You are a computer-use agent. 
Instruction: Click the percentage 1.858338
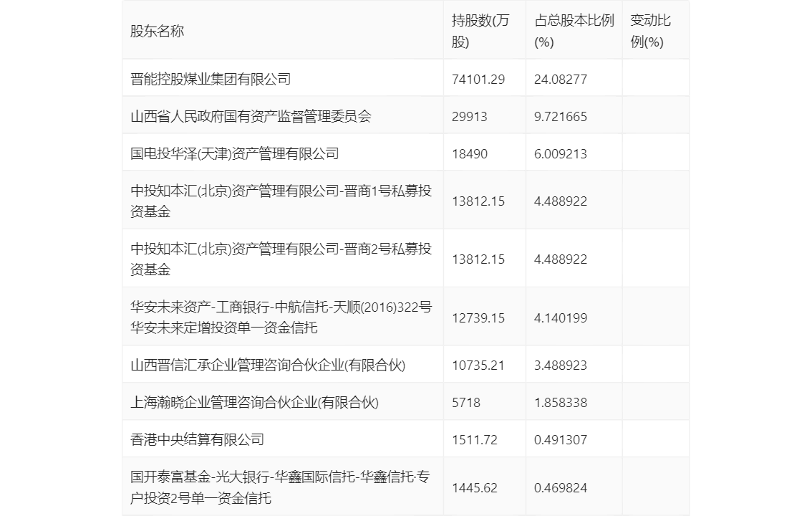561,403
